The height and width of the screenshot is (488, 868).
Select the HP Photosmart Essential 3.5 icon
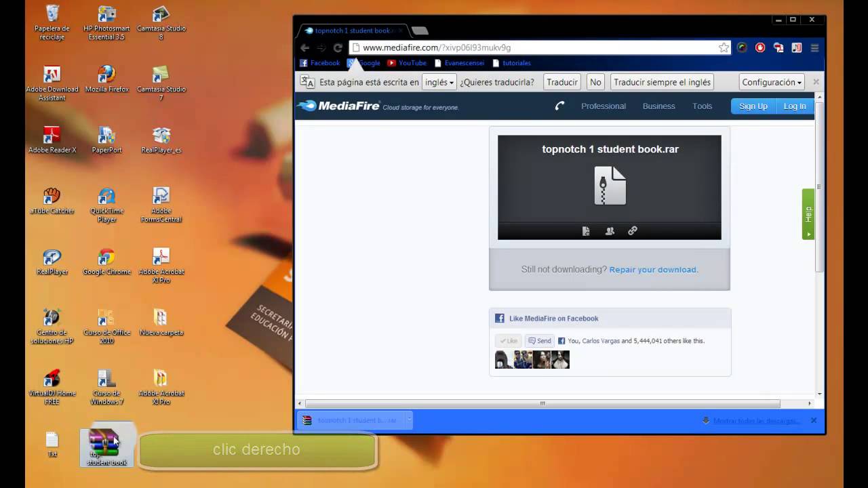point(106,22)
